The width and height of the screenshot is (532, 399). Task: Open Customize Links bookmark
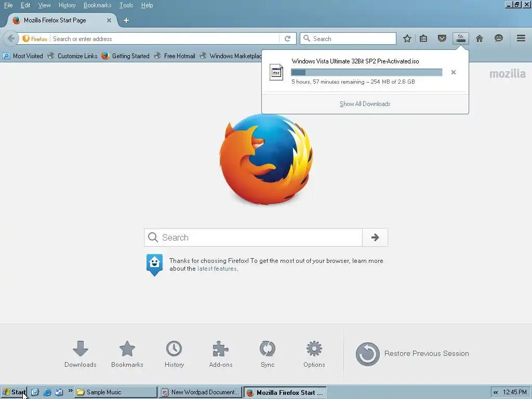[x=72, y=56]
